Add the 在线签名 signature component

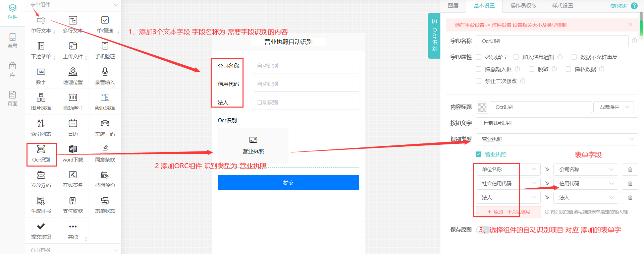point(73,179)
